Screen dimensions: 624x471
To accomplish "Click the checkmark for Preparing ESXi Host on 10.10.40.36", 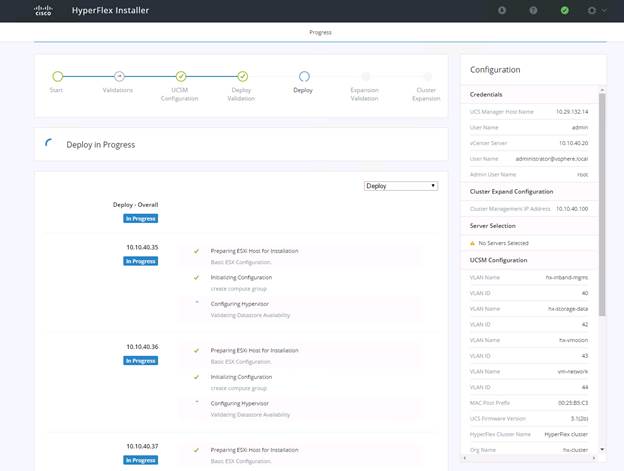I will pos(196,350).
